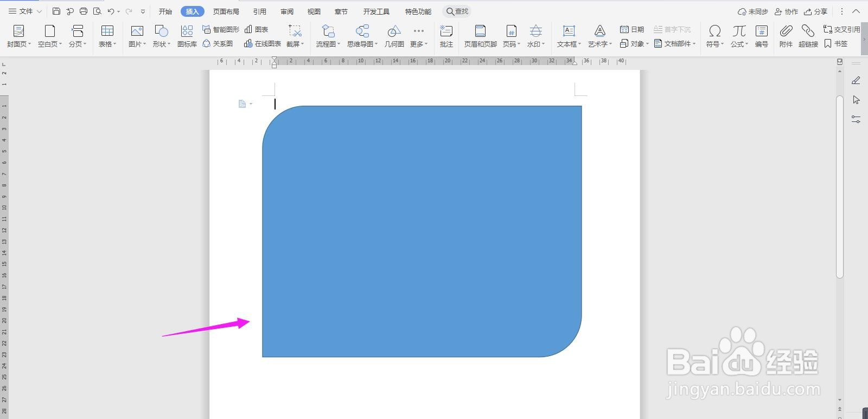Click the Save icon in quick access toolbar
The image size is (868, 419).
point(56,11)
